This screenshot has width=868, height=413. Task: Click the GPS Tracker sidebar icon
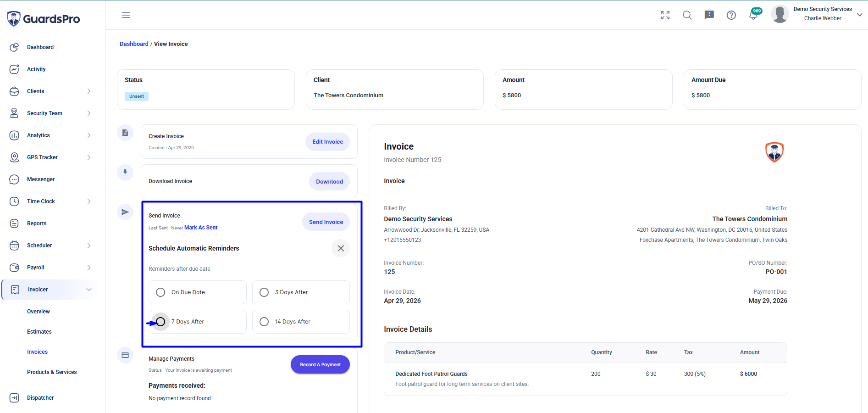[14, 157]
